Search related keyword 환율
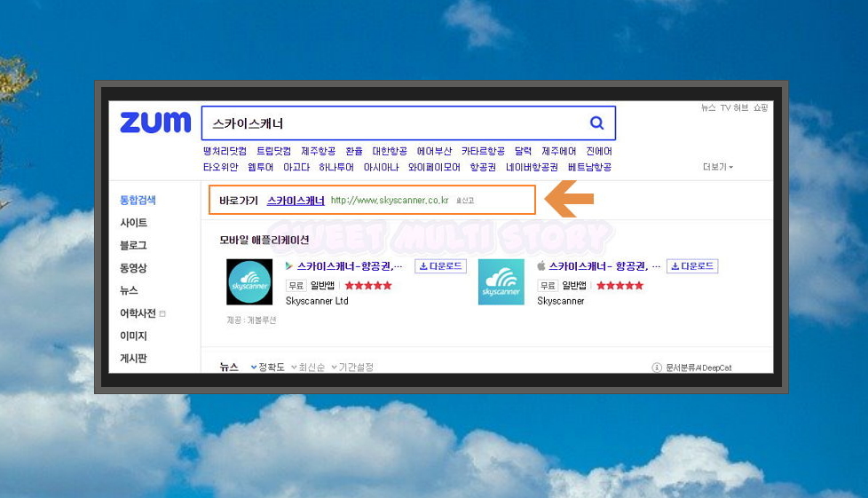The width and height of the screenshot is (868, 498). 354,151
